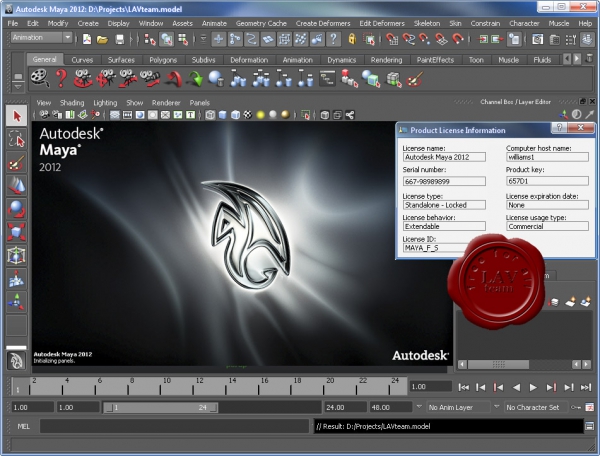Image resolution: width=600 pixels, height=456 pixels.
Task: Click the red curved arrow shelf icon
Action: point(173,79)
